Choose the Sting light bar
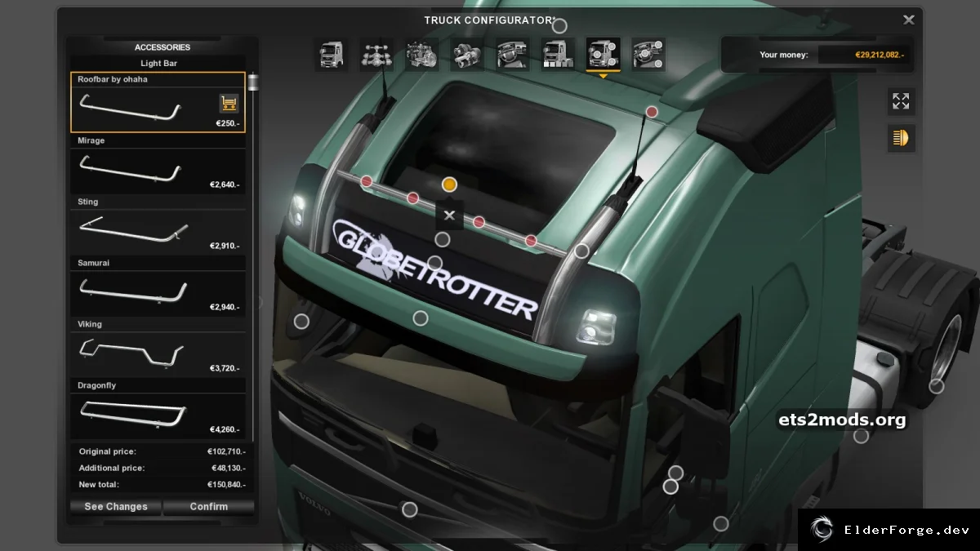Viewport: 980px width, 551px height. tap(158, 225)
